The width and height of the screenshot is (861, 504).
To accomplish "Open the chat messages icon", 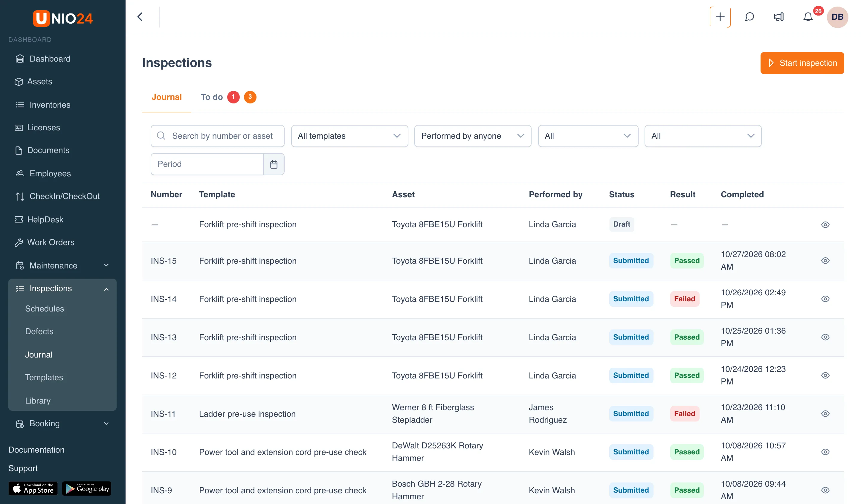I will point(749,17).
